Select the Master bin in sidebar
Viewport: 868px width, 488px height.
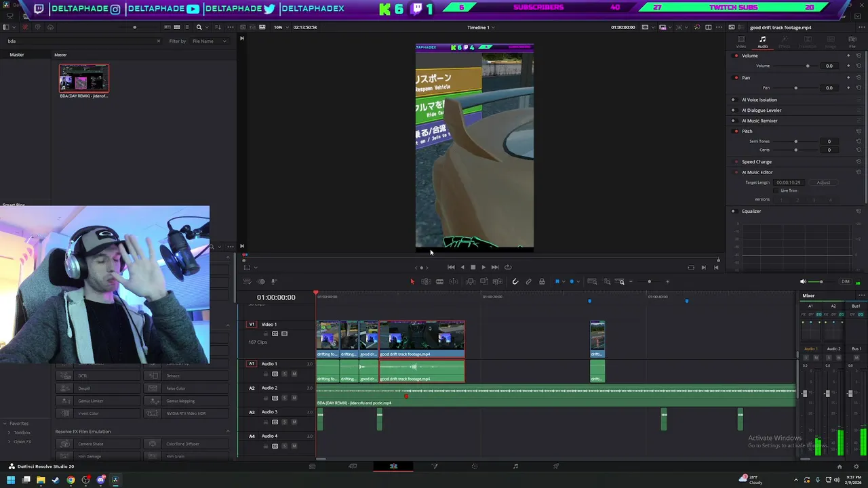coord(17,55)
